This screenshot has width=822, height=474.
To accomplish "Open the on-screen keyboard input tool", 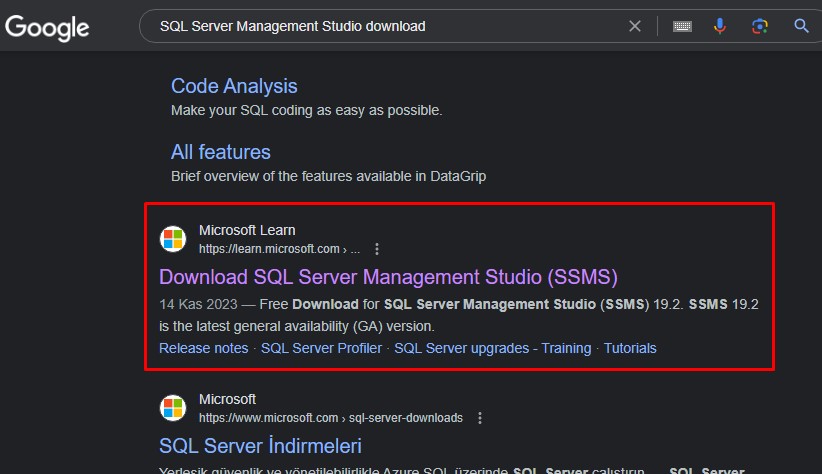I will coord(682,26).
